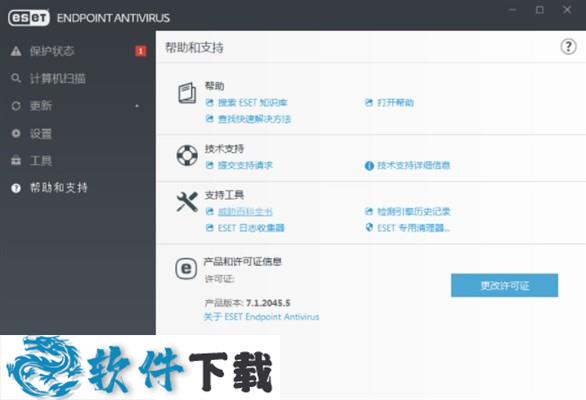
Task: Click the blue info icon beside 技术支持详细信息
Action: tap(369, 166)
